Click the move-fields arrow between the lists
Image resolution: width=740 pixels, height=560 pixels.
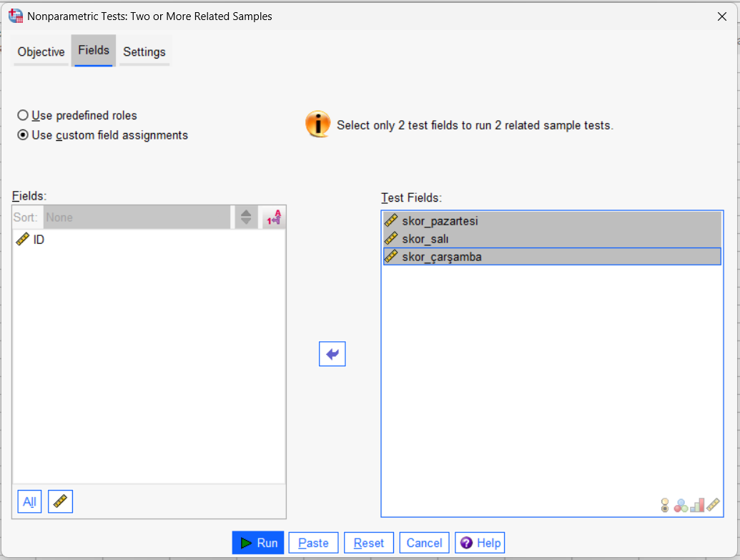point(332,353)
